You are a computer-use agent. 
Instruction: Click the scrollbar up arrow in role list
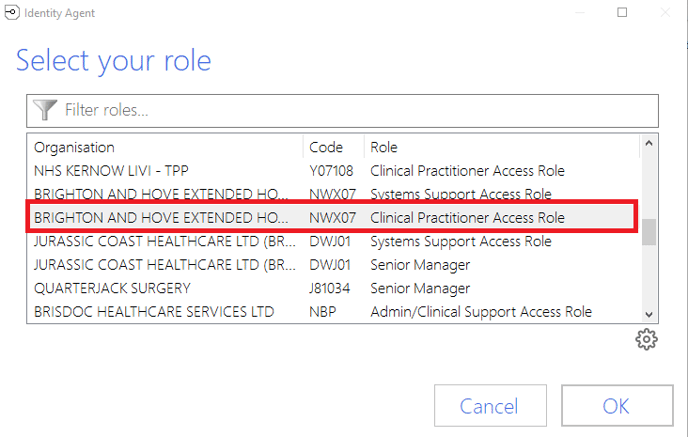(649, 146)
